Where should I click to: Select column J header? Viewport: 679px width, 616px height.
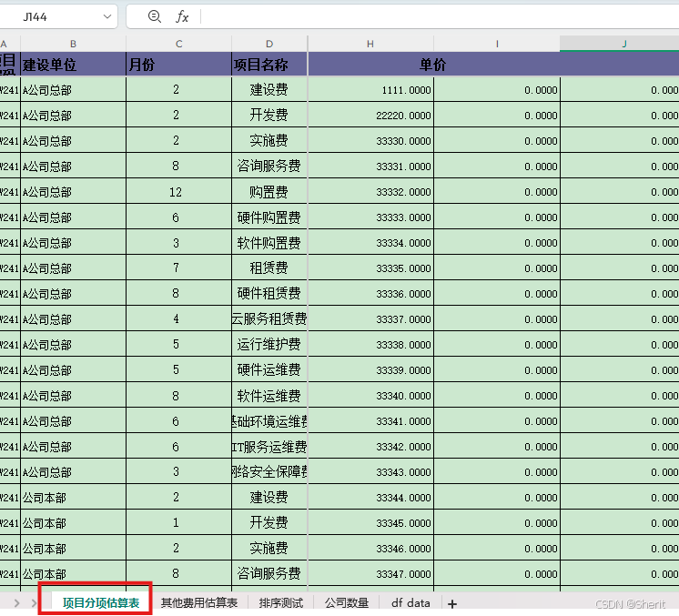point(620,44)
